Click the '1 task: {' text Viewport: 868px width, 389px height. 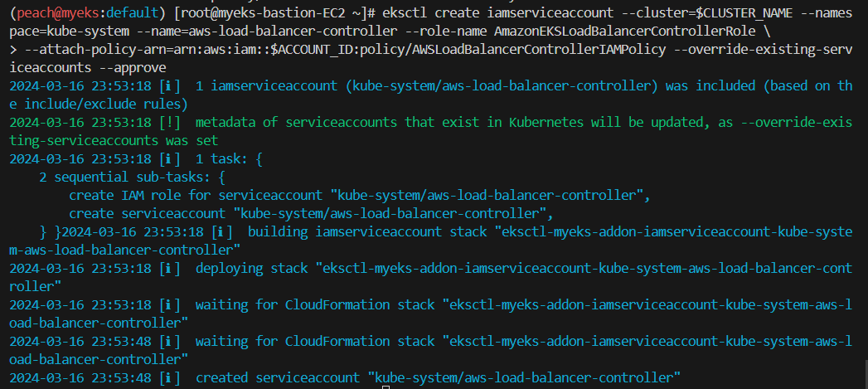pos(229,159)
